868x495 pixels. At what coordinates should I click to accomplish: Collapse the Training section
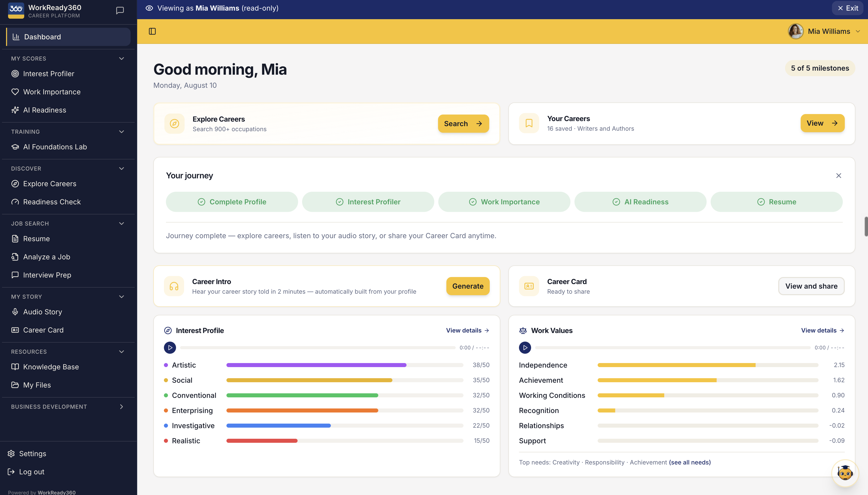click(x=122, y=131)
